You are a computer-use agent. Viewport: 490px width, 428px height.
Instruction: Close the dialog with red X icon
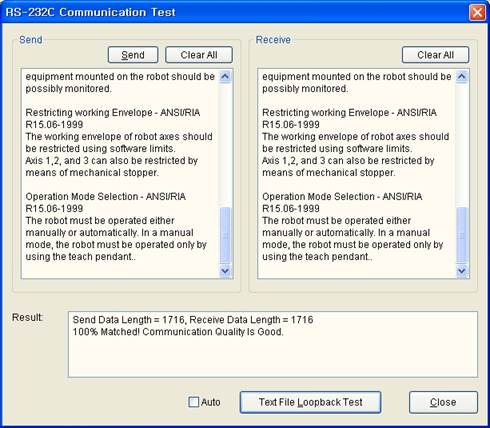[x=477, y=13]
